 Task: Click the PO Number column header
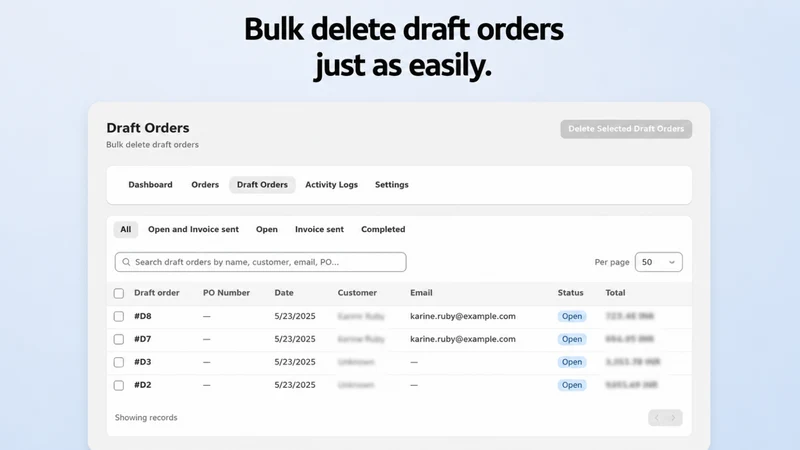pos(227,293)
